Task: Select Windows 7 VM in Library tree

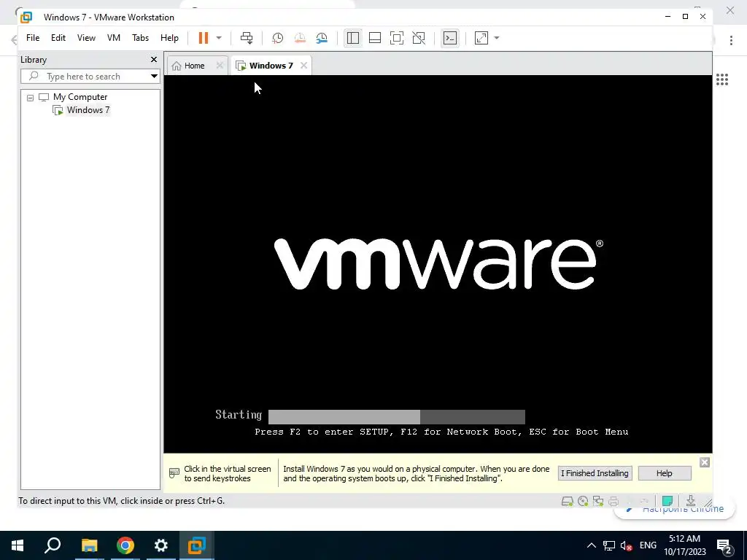Action: tap(88, 110)
